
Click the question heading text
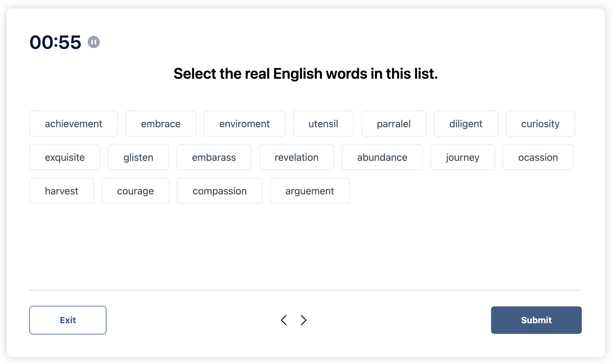pos(306,74)
